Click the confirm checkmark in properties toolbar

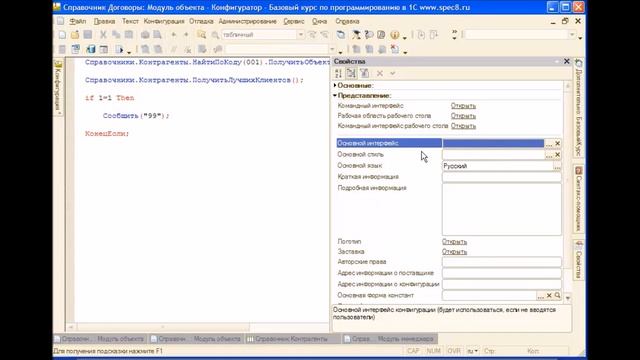click(392, 73)
